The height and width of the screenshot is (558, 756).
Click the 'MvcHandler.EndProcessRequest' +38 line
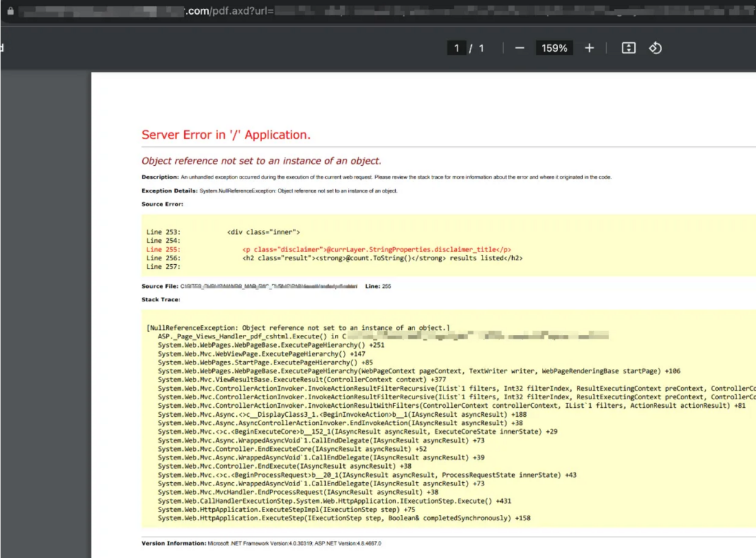click(298, 492)
